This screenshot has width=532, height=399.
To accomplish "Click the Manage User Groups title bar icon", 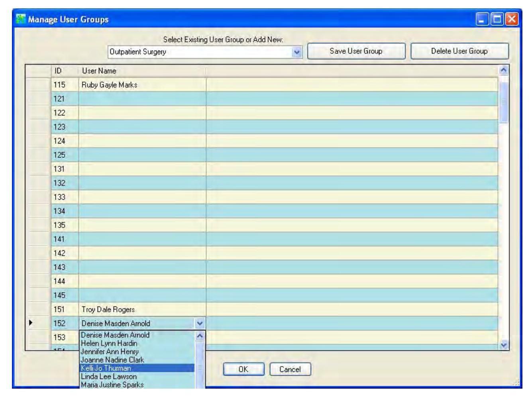I will coord(20,19).
